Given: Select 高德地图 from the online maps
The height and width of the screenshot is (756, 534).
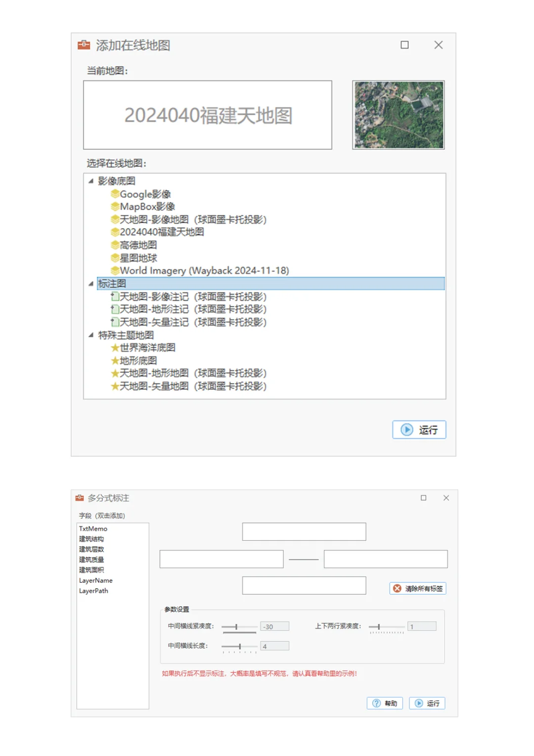Looking at the screenshot, I should click(x=140, y=245).
